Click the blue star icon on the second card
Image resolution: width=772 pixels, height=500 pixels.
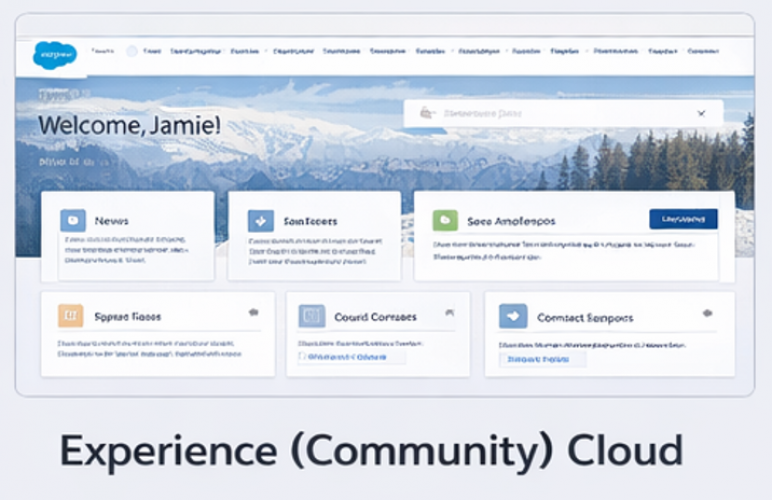(261, 221)
